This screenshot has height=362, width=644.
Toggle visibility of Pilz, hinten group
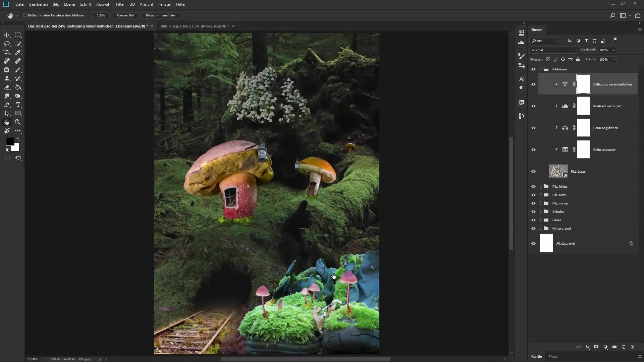(x=533, y=187)
